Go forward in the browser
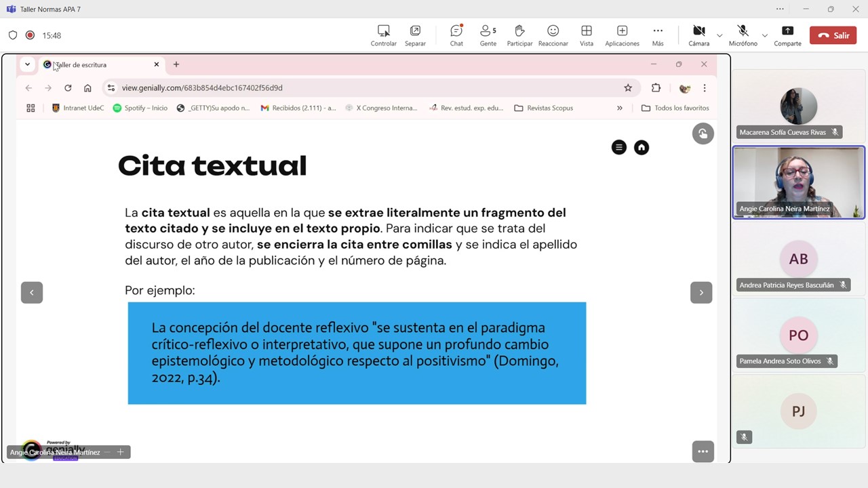Viewport: 868px width, 488px height. coord(48,88)
